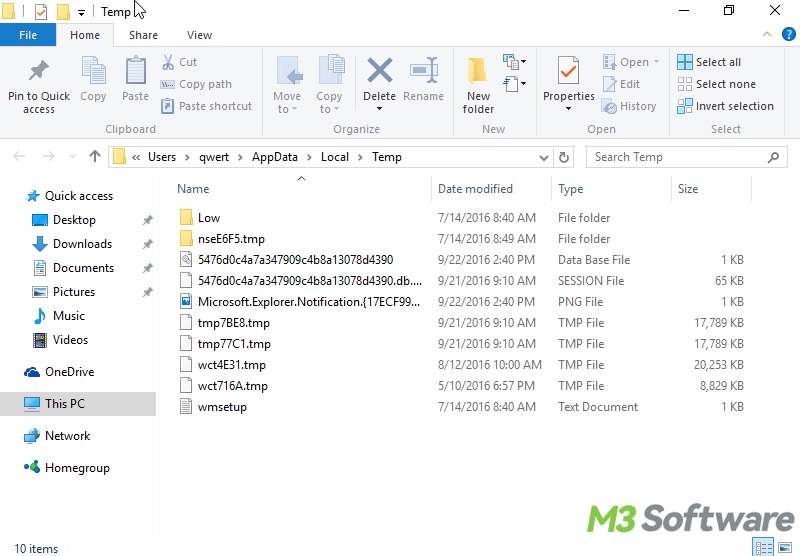Click the Copy ribbon icon
Image resolution: width=800 pixels, height=556 pixels.
pos(93,80)
